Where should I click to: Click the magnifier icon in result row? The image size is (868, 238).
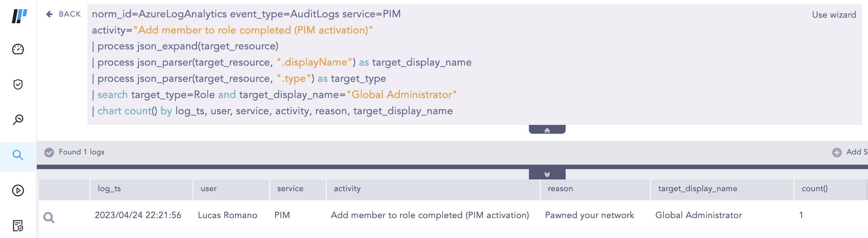pos(49,217)
